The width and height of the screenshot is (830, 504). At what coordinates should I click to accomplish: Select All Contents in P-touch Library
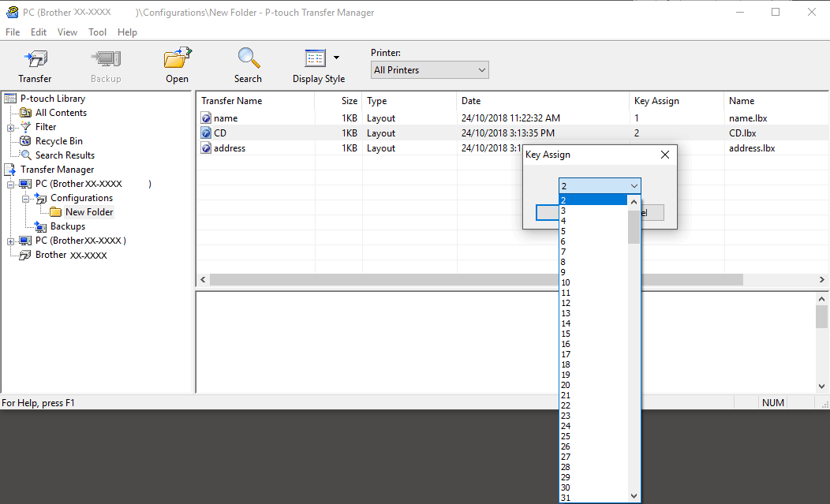(61, 113)
